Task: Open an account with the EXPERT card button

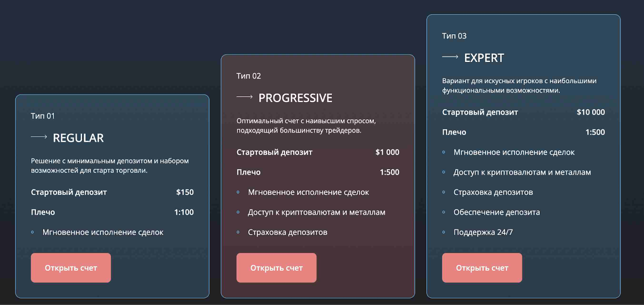Action: [482, 268]
